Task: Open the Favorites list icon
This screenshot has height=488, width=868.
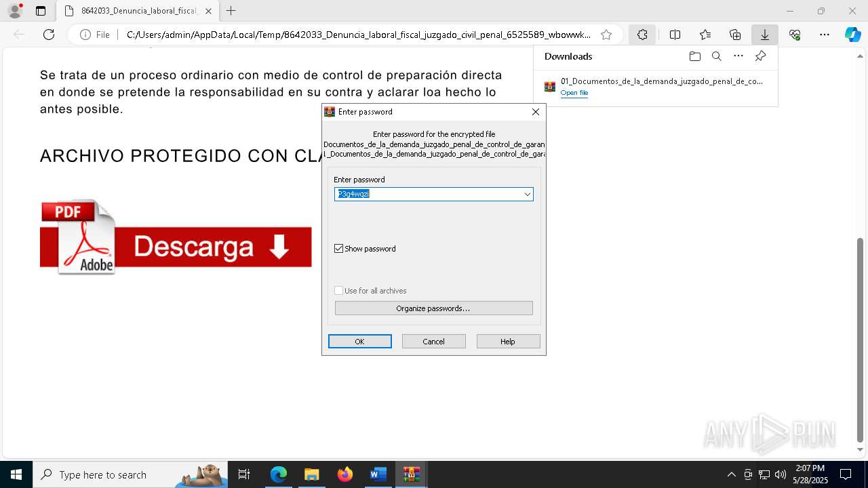Action: point(705,35)
